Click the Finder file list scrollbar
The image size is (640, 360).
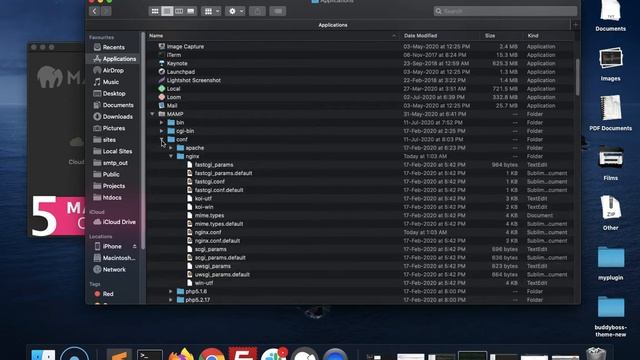(x=577, y=77)
